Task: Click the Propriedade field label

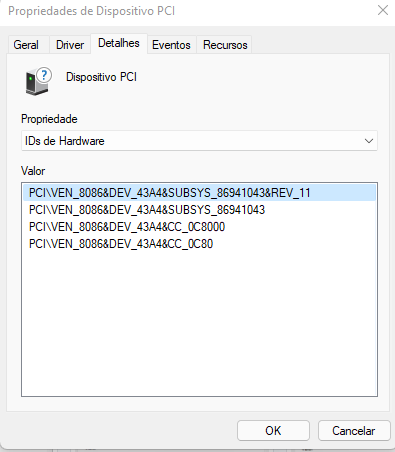Action: coord(49,119)
